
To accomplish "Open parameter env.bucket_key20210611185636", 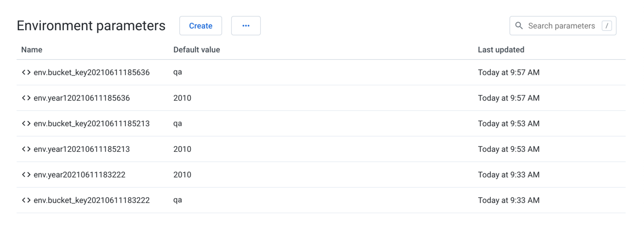I will coord(92,72).
